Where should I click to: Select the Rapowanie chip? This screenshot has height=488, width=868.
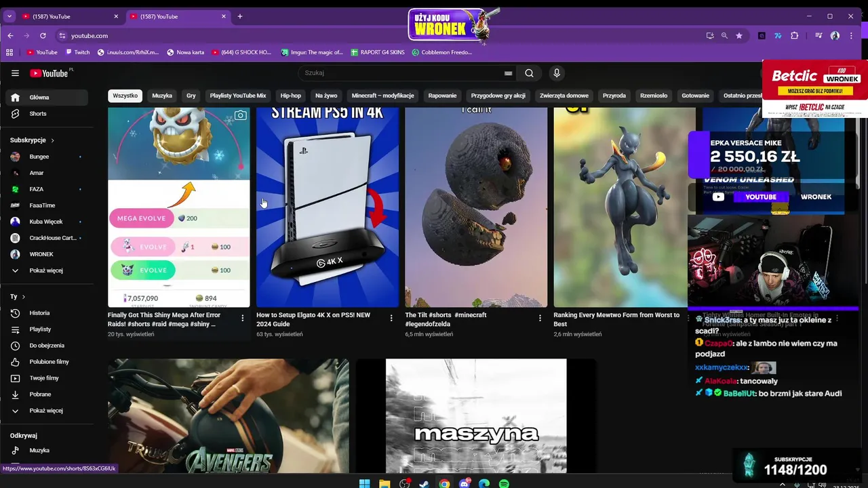443,96
